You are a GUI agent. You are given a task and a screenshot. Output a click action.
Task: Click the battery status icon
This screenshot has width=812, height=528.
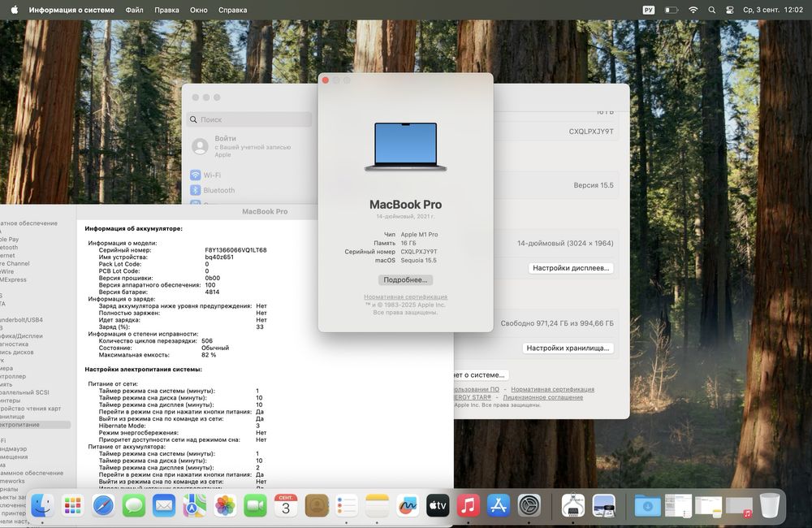point(672,10)
